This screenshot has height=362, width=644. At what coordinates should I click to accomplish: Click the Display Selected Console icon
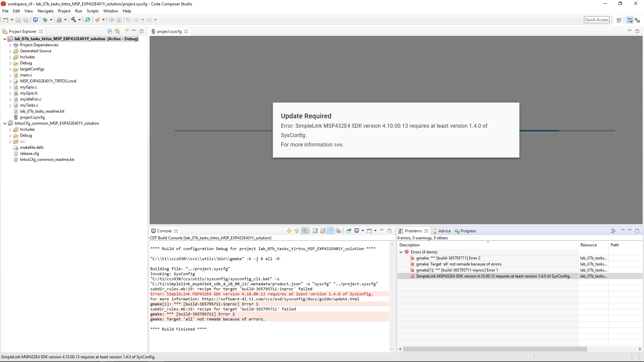point(357,231)
